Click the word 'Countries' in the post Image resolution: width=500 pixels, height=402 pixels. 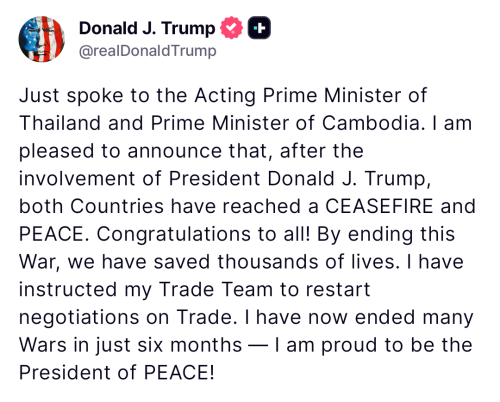click(117, 206)
